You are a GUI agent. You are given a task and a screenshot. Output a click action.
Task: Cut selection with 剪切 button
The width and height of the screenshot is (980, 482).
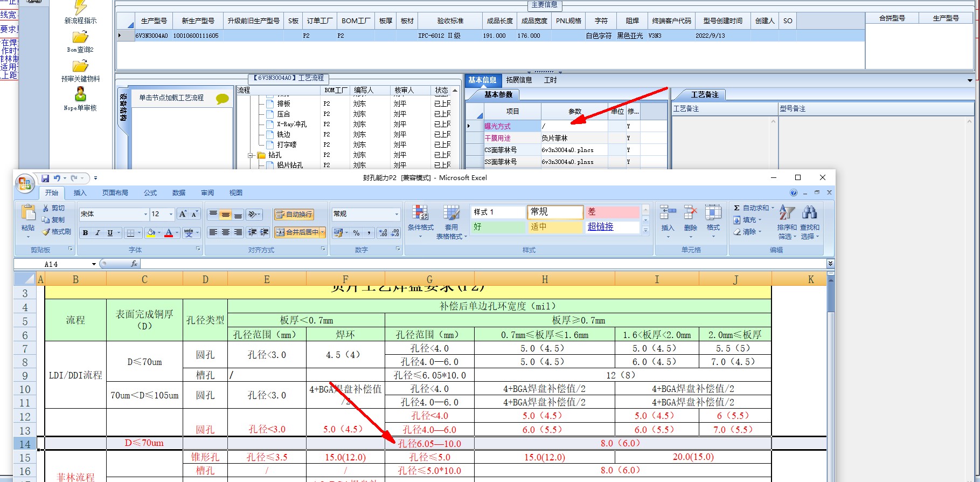[x=53, y=208]
